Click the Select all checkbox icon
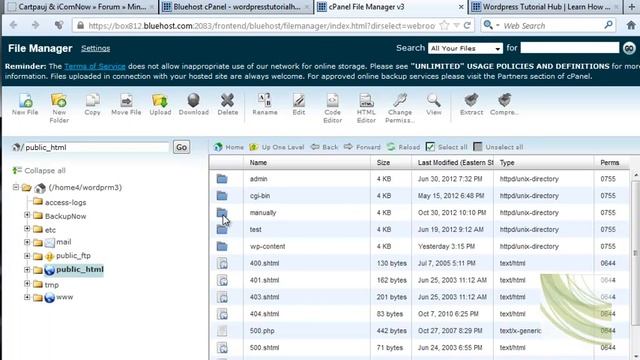The width and height of the screenshot is (640, 360). pos(430,147)
